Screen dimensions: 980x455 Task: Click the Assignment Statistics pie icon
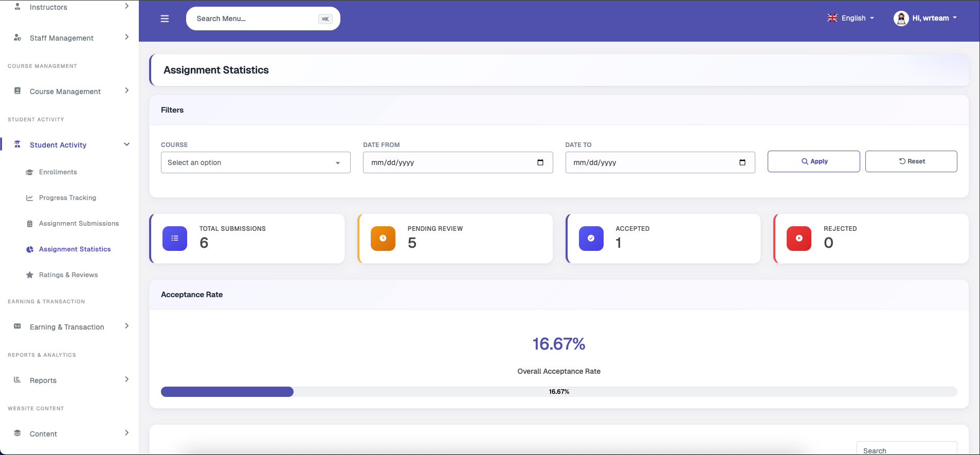pyautogui.click(x=30, y=249)
